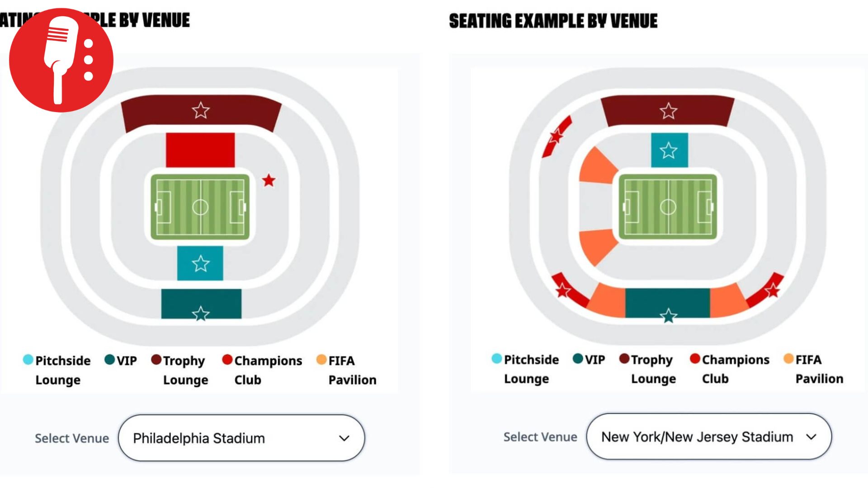The height and width of the screenshot is (488, 868).
Task: Click the teal Pitchside Lounge block below Philadelphia pitch
Action: coord(200,263)
